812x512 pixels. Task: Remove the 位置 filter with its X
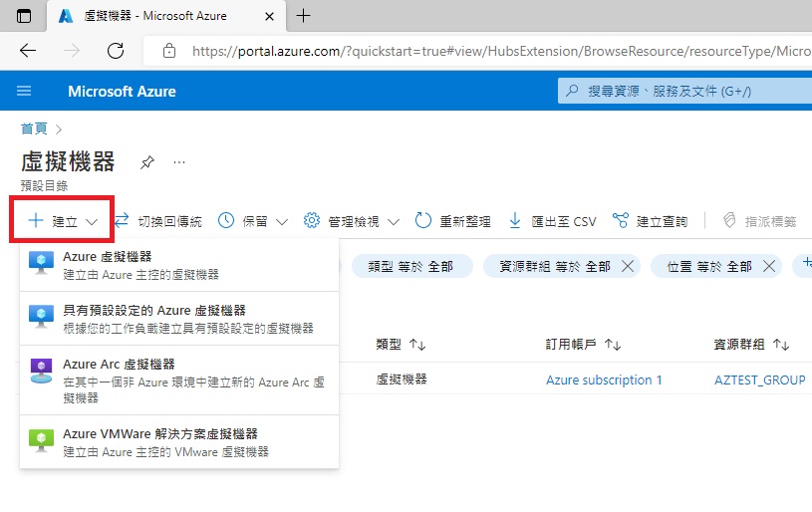click(769, 266)
